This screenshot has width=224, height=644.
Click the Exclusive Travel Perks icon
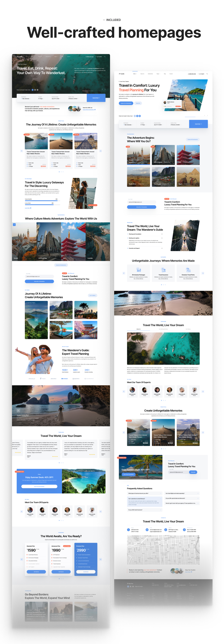[x=188, y=270]
